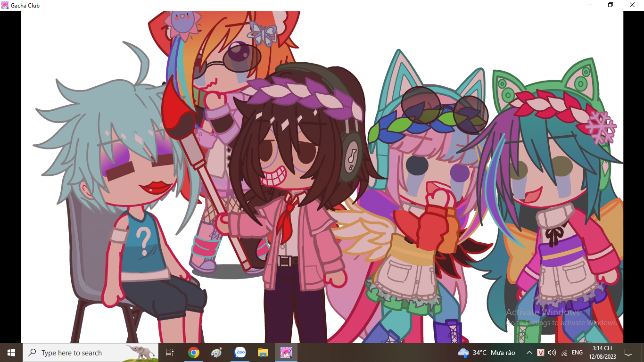Open File Explorer from the taskbar

263,353
